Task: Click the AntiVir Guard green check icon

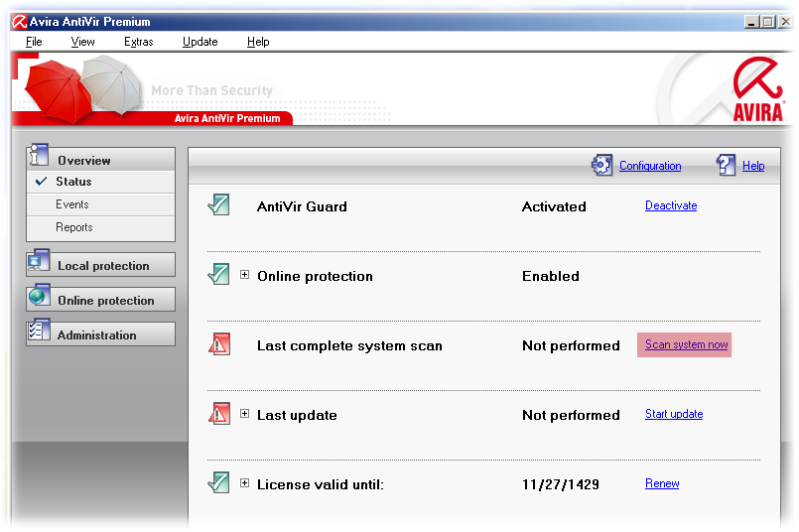Action: [x=219, y=204]
